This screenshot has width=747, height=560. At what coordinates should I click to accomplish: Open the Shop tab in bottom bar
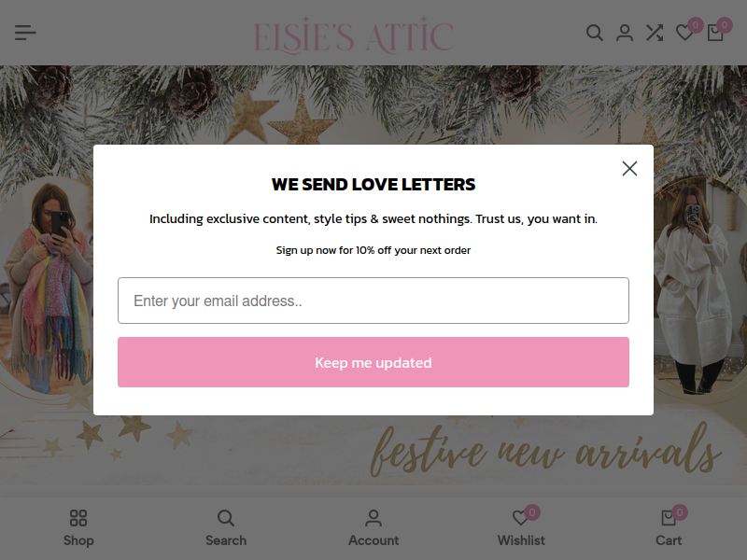tap(78, 528)
